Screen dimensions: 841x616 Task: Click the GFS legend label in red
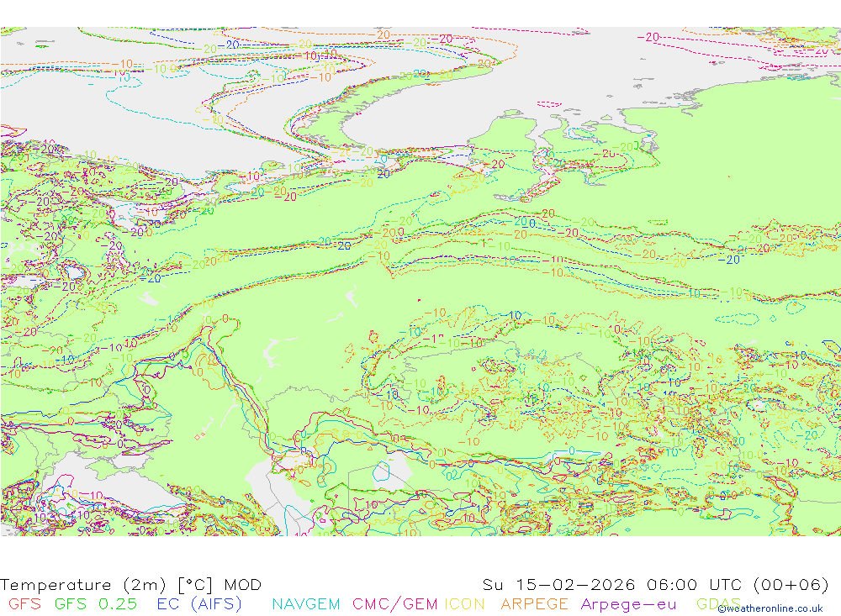(x=24, y=603)
